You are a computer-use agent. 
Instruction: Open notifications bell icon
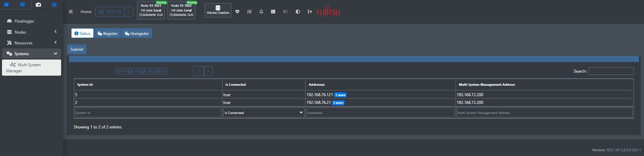(x=261, y=11)
